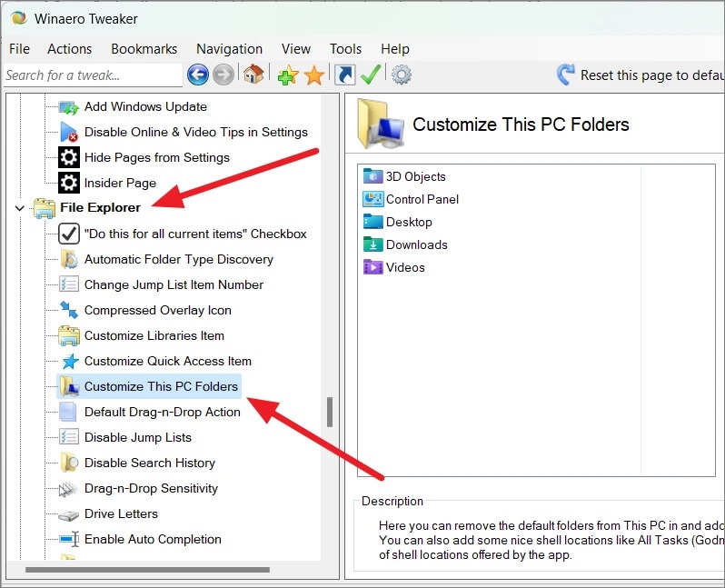This screenshot has width=725, height=588.
Task: Click the Hide Pages from Settings gear icon
Action: click(x=69, y=157)
